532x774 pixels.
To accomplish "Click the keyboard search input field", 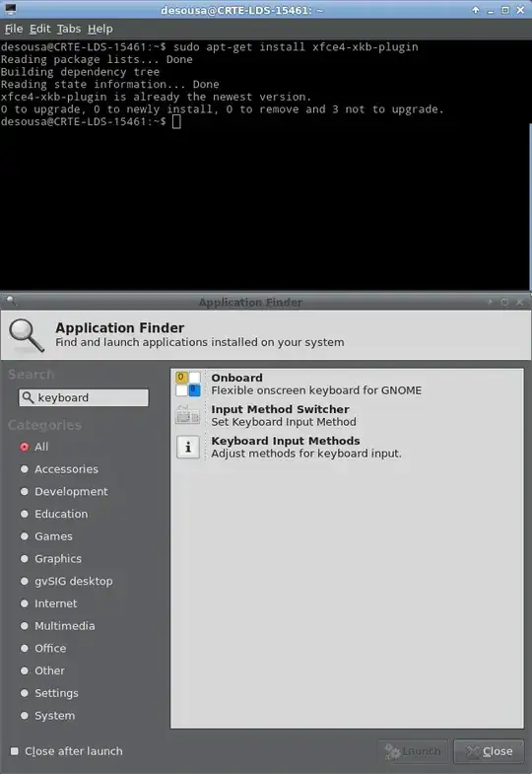I will (x=84, y=397).
